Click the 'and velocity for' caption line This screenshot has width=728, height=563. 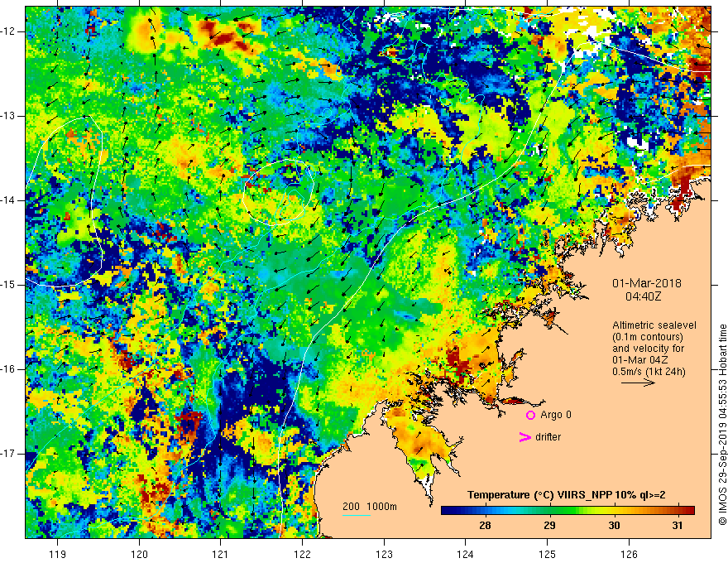pos(648,349)
